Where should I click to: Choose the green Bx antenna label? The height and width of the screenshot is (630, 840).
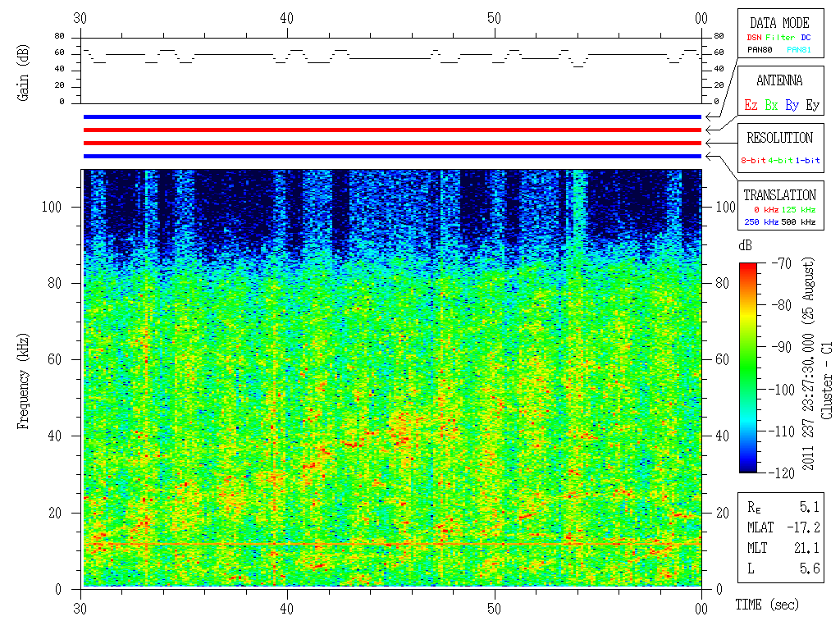point(771,105)
